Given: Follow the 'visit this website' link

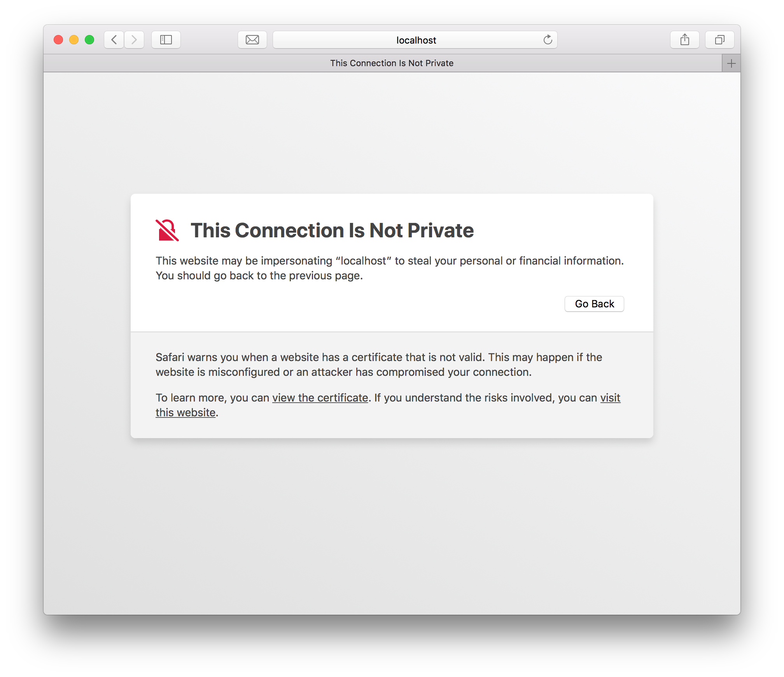Looking at the screenshot, I should point(610,398).
